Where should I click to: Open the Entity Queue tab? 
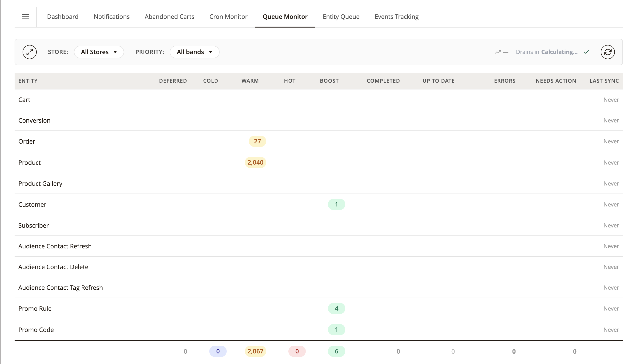click(341, 17)
